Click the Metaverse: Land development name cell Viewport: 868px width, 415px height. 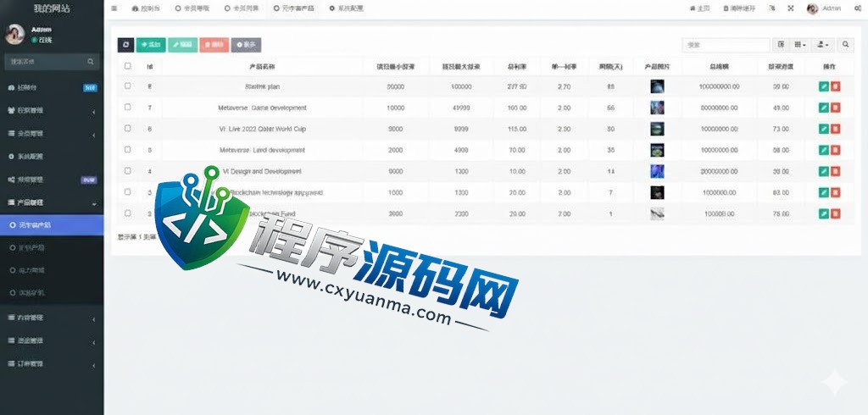click(x=262, y=150)
